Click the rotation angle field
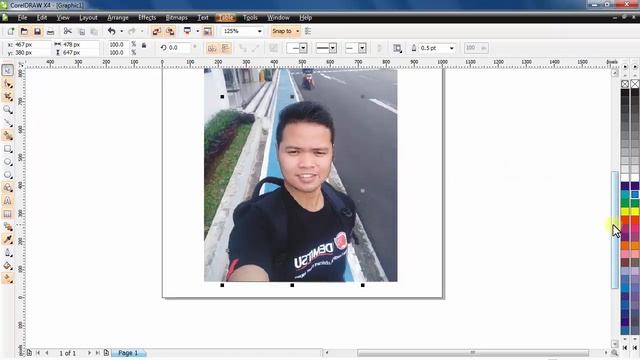The image size is (640, 360). pyautogui.click(x=180, y=48)
